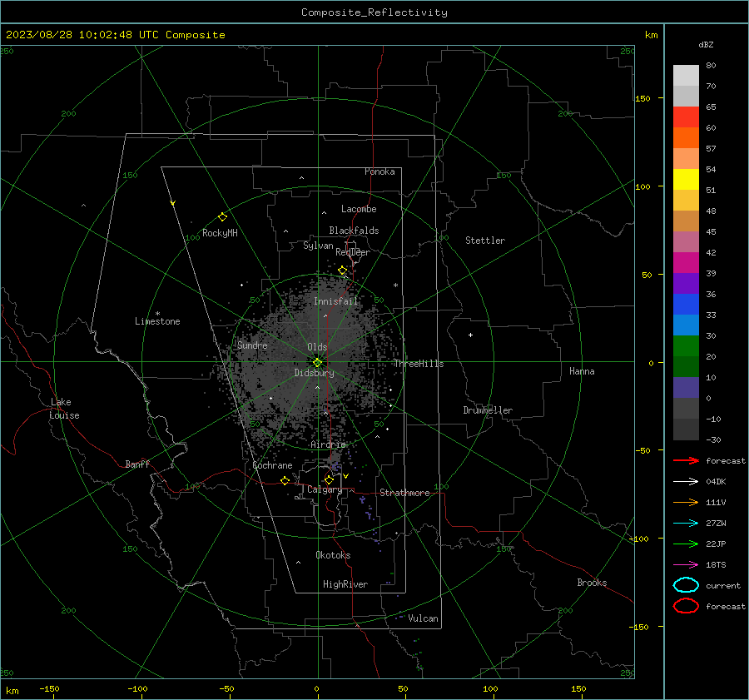Click the Lake Louise label
This screenshot has height=700, width=749.
64,409
